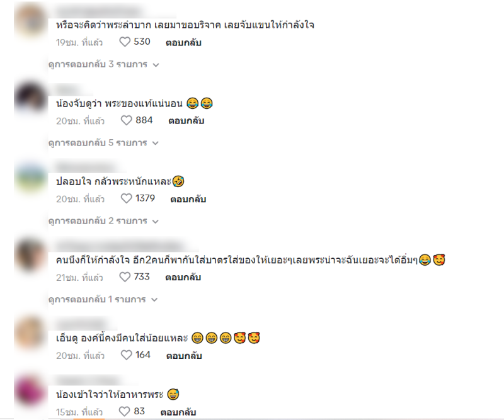Image resolution: width=504 pixels, height=420 pixels.
Task: Tap the heart next to 164
Action: pyautogui.click(x=127, y=355)
